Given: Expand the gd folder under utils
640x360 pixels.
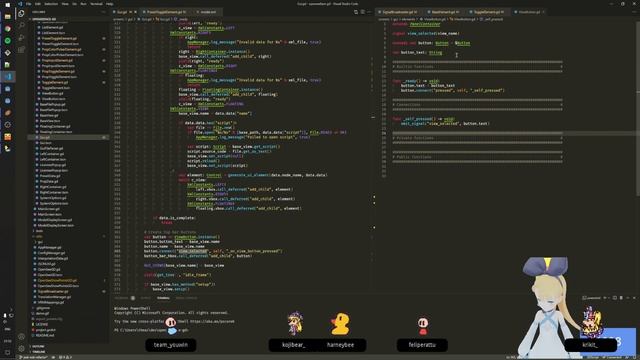Looking at the screenshot, I should [x=40, y=242].
